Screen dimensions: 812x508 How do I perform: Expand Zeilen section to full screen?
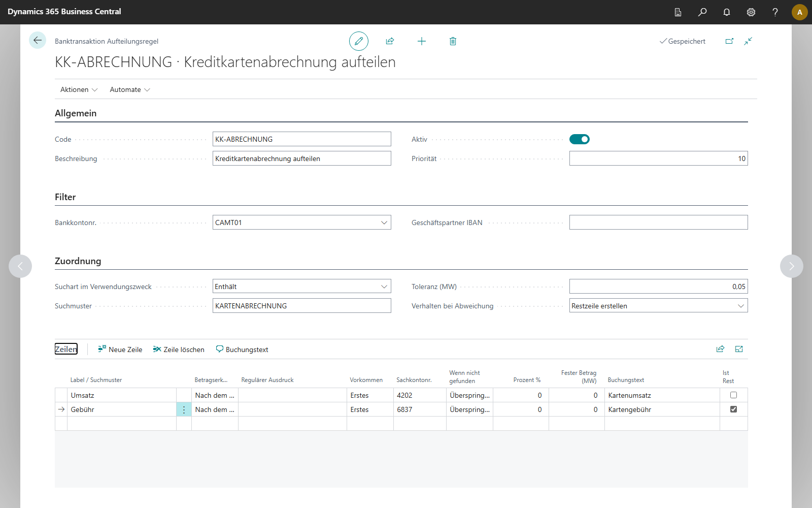pyautogui.click(x=739, y=349)
